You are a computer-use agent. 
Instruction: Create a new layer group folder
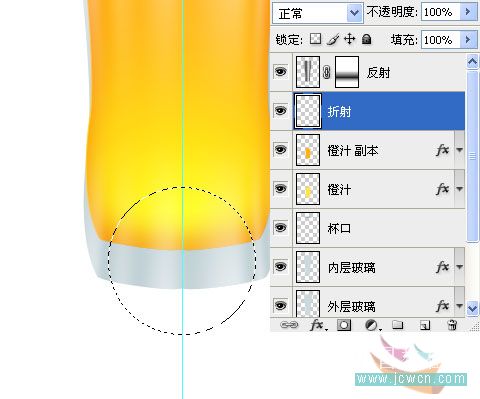point(398,325)
